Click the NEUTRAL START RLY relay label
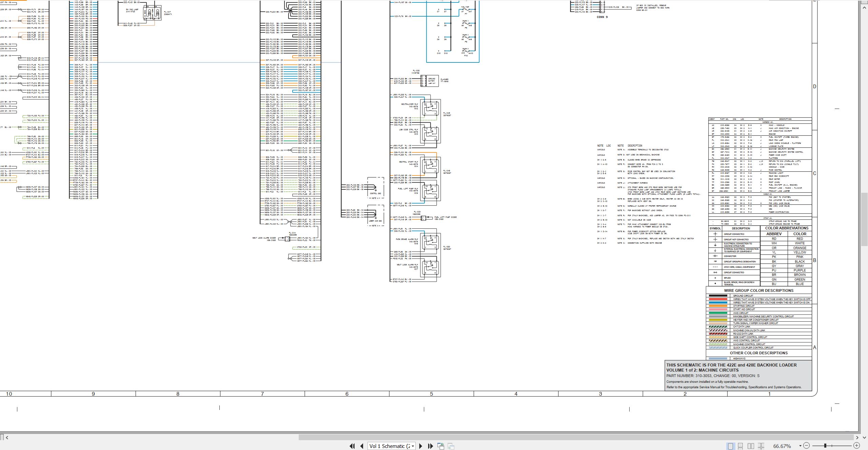The width and height of the screenshot is (868, 450). [409, 162]
